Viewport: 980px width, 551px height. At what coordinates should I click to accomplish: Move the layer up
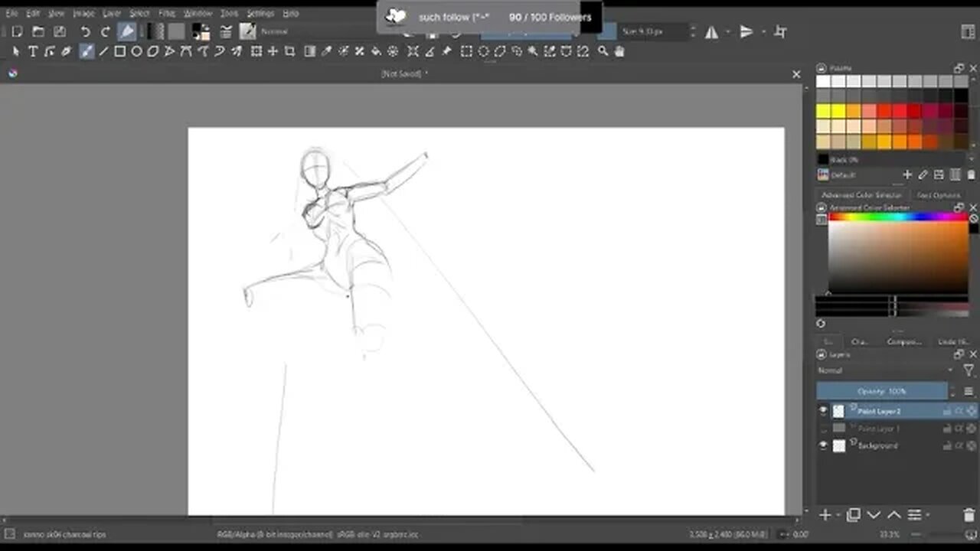[x=893, y=515]
